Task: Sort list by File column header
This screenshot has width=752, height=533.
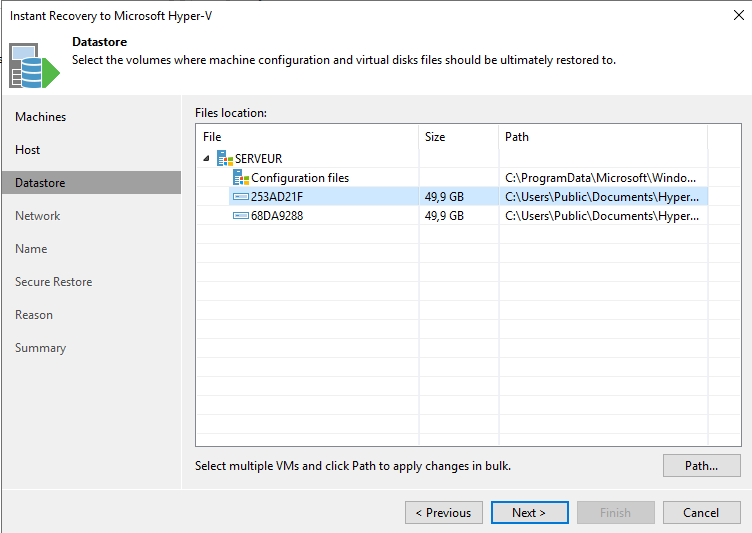Action: (307, 137)
